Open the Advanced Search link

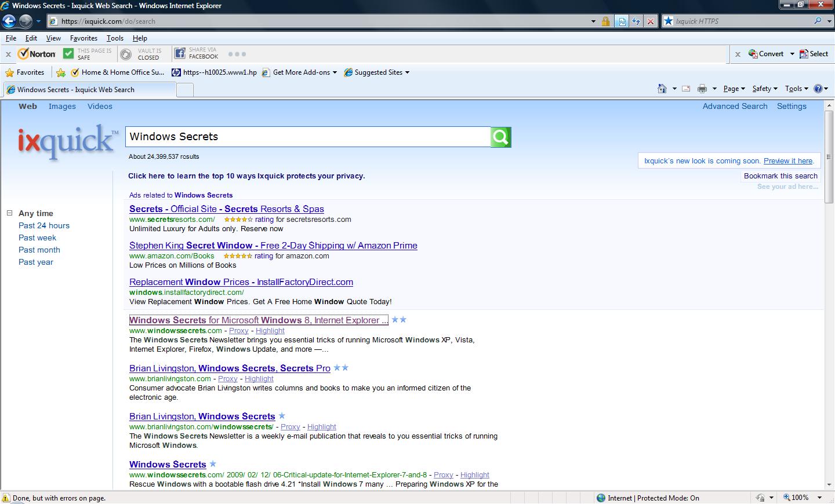(735, 106)
